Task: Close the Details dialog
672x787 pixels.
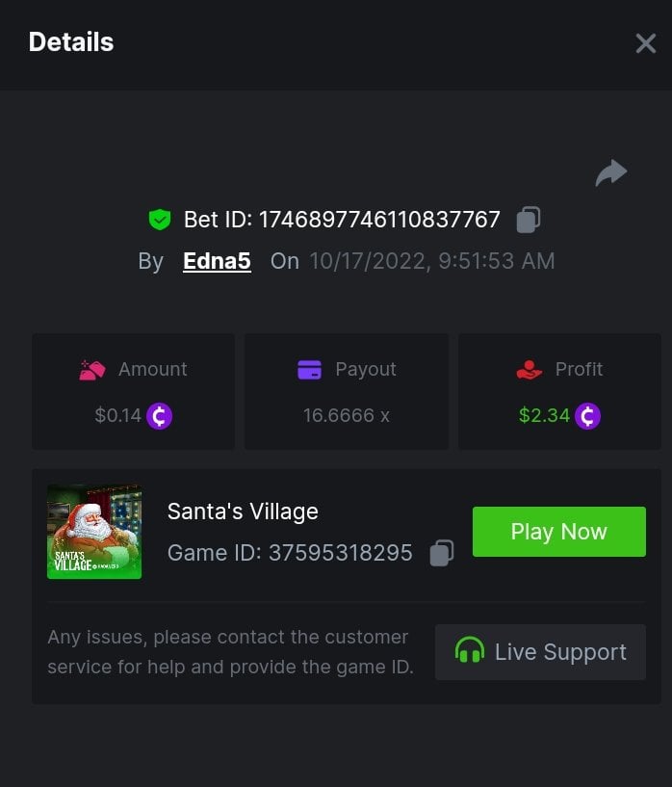Action: pos(645,43)
